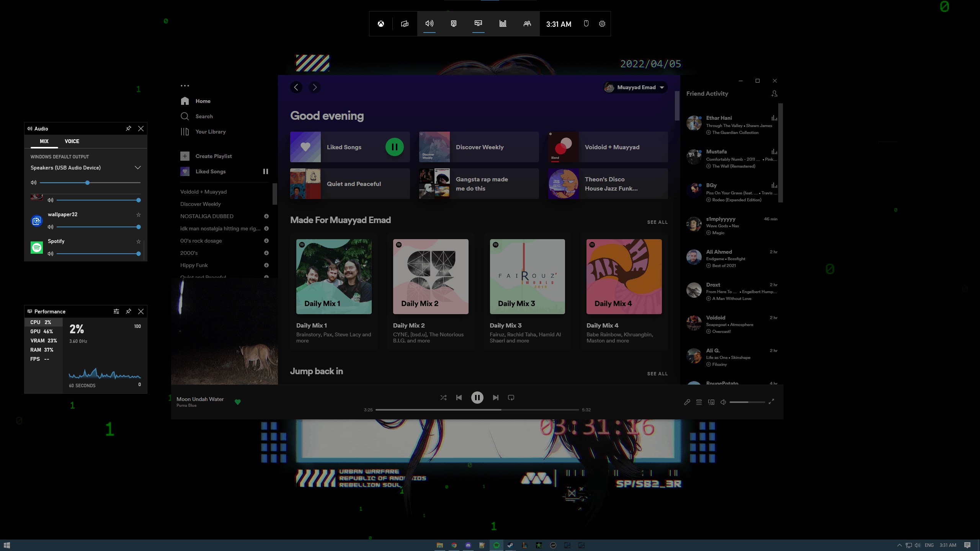Skip to next track
Viewport: 980px width, 551px height.
tap(495, 398)
